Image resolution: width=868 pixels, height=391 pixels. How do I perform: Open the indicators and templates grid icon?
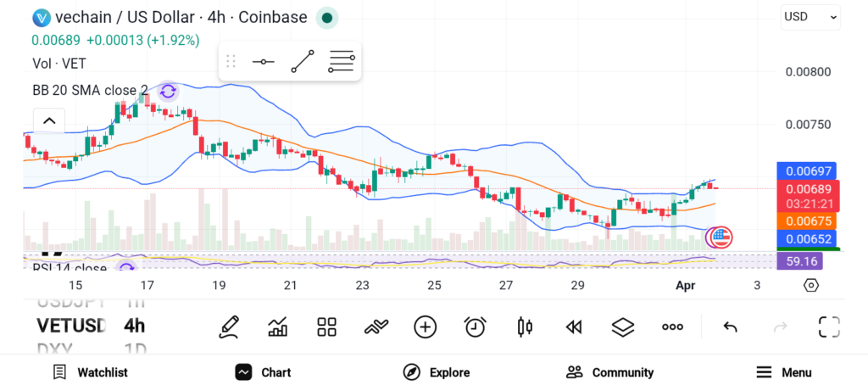326,327
